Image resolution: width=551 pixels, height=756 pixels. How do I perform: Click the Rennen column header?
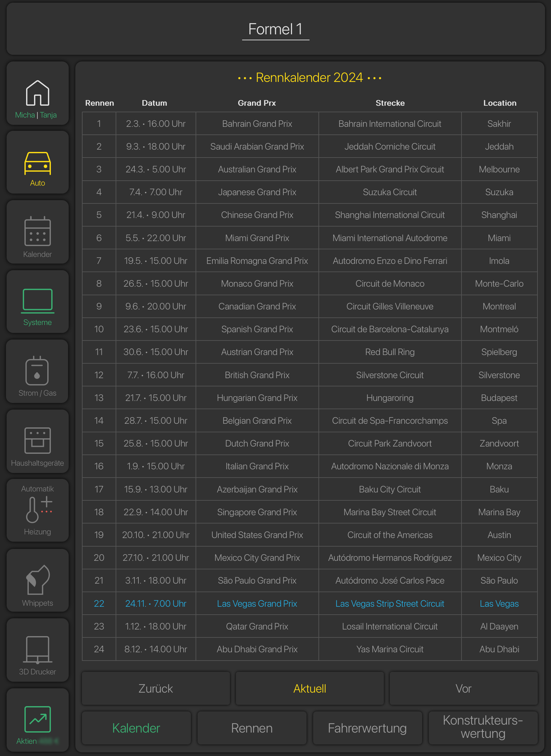(x=99, y=103)
